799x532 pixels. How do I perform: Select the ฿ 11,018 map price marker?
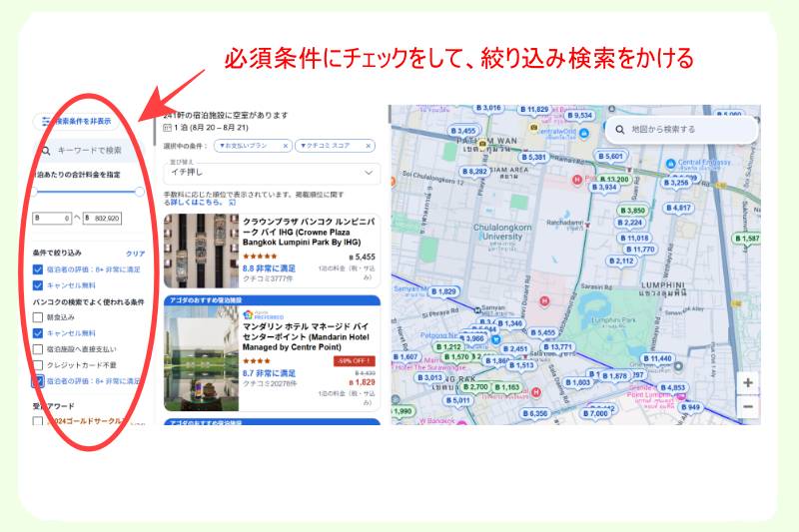(x=634, y=238)
